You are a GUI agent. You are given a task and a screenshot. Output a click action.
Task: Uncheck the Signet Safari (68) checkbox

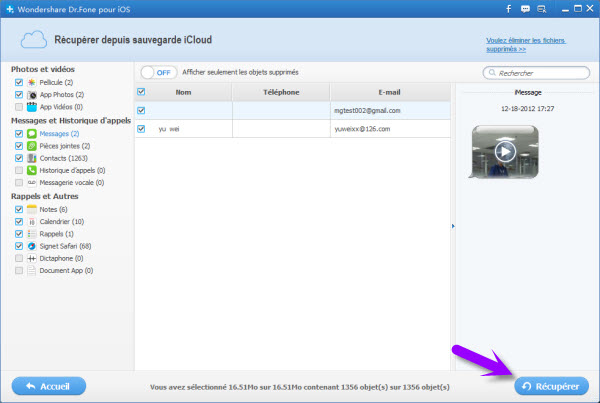click(19, 246)
